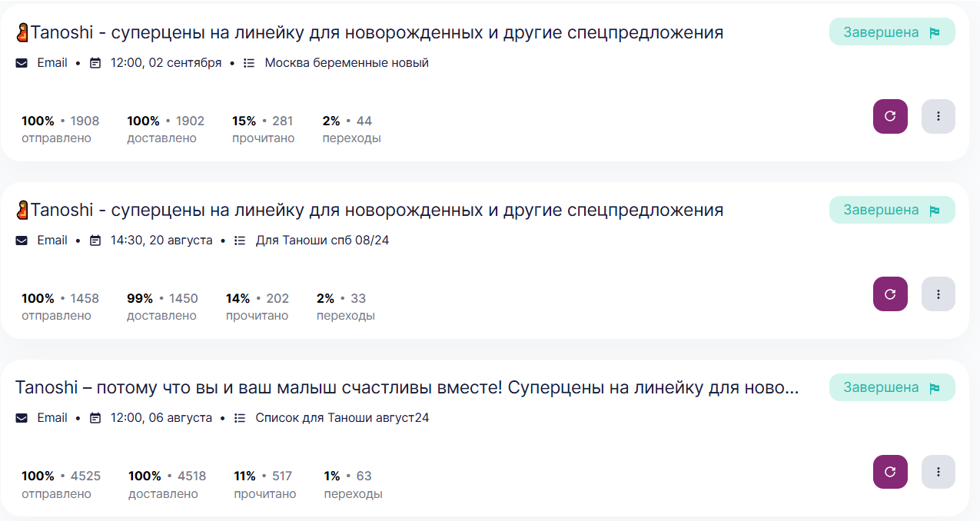Viewport: 980px width, 521px height.
Task: Open the list Список для Таноши август24
Action: click(x=342, y=418)
